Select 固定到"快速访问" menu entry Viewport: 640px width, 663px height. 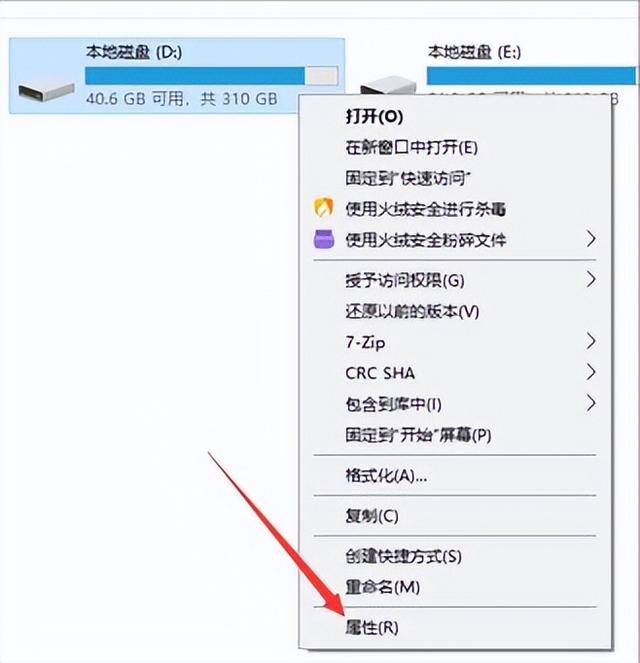408,178
